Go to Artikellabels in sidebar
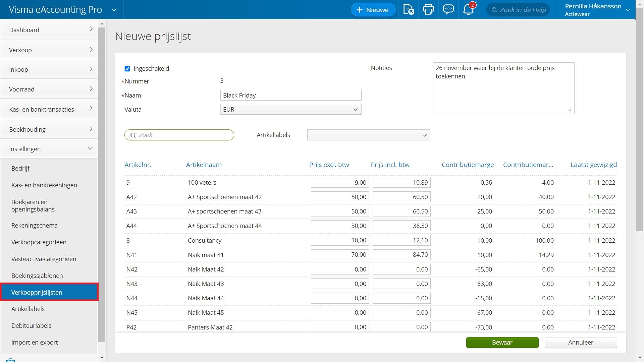Image resolution: width=644 pixels, height=362 pixels. point(28,309)
